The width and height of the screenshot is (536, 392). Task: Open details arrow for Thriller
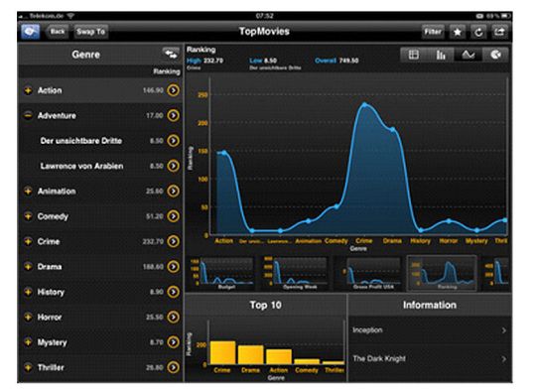[x=174, y=367]
